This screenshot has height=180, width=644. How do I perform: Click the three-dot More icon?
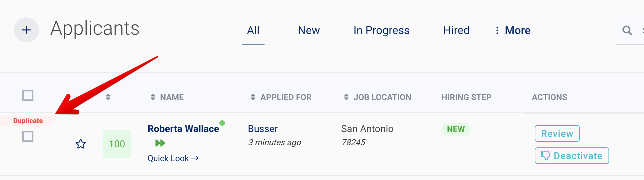click(497, 31)
